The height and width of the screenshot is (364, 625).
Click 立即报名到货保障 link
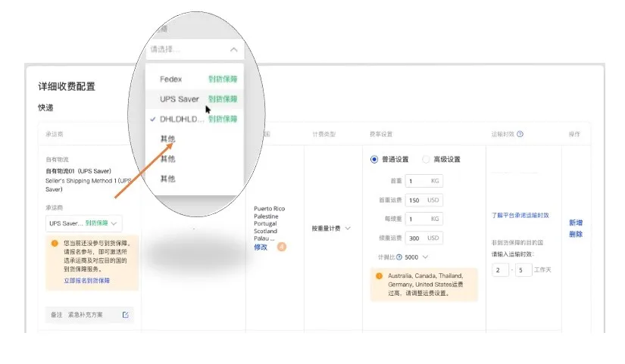[87, 280]
